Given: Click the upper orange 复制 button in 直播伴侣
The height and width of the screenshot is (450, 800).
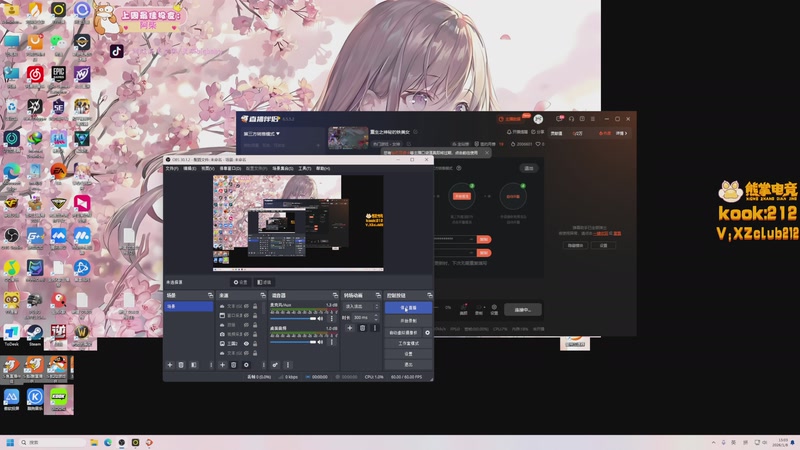Looking at the screenshot, I should point(484,239).
